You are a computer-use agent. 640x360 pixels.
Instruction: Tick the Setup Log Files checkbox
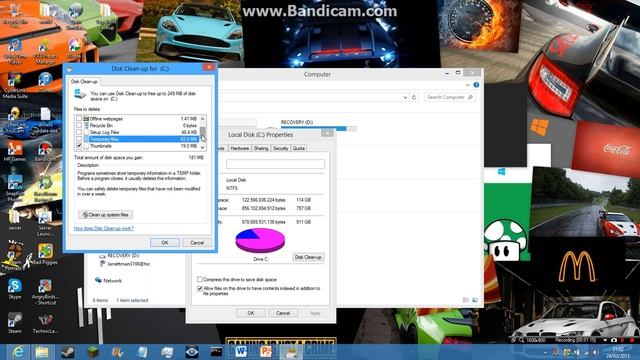click(79, 132)
